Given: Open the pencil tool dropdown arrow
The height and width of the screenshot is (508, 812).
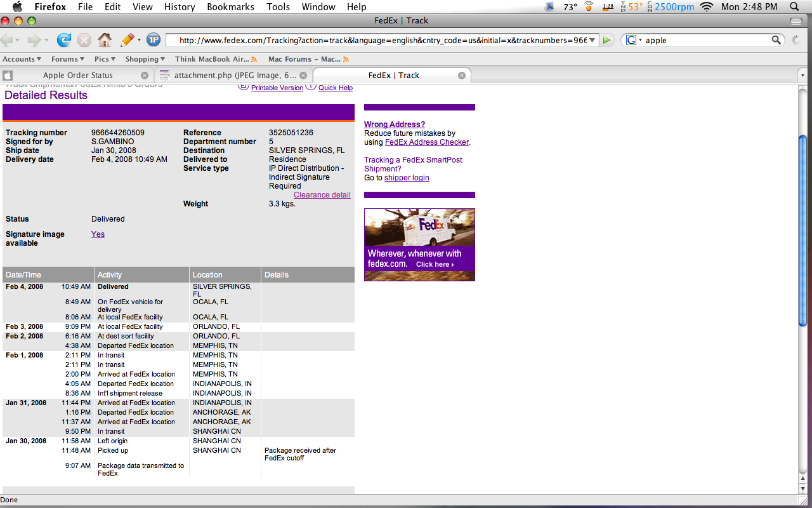Looking at the screenshot, I should (x=138, y=40).
